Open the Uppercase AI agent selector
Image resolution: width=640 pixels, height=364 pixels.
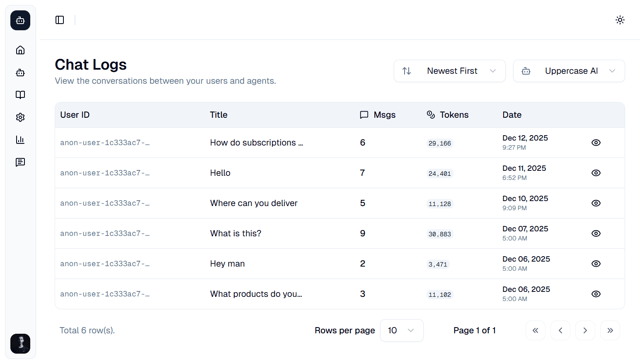[x=569, y=71]
